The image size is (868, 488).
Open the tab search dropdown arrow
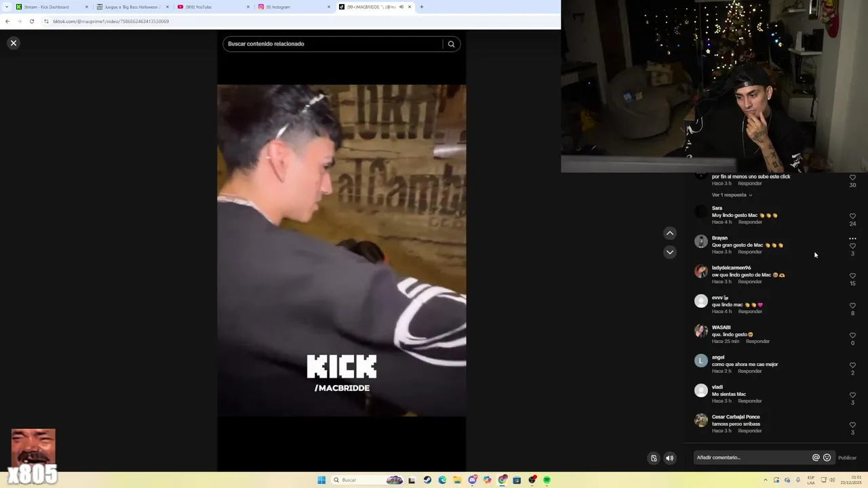tap(6, 7)
